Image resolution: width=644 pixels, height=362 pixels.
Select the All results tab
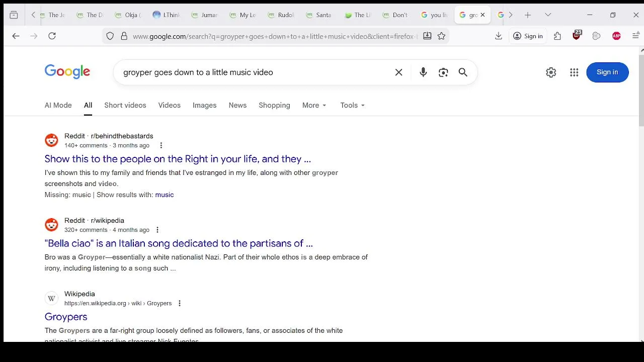click(x=88, y=105)
